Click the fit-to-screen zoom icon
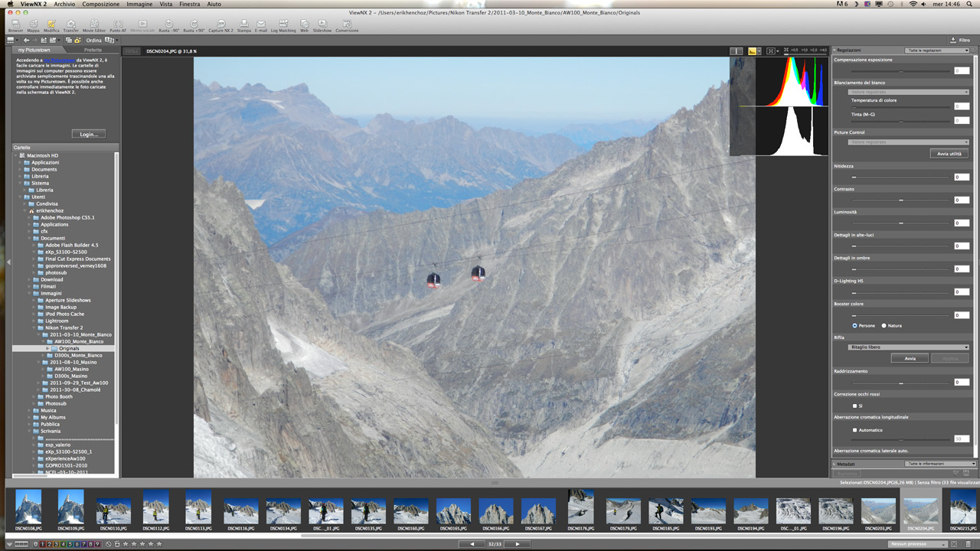Image resolution: width=980 pixels, height=551 pixels. [771, 51]
